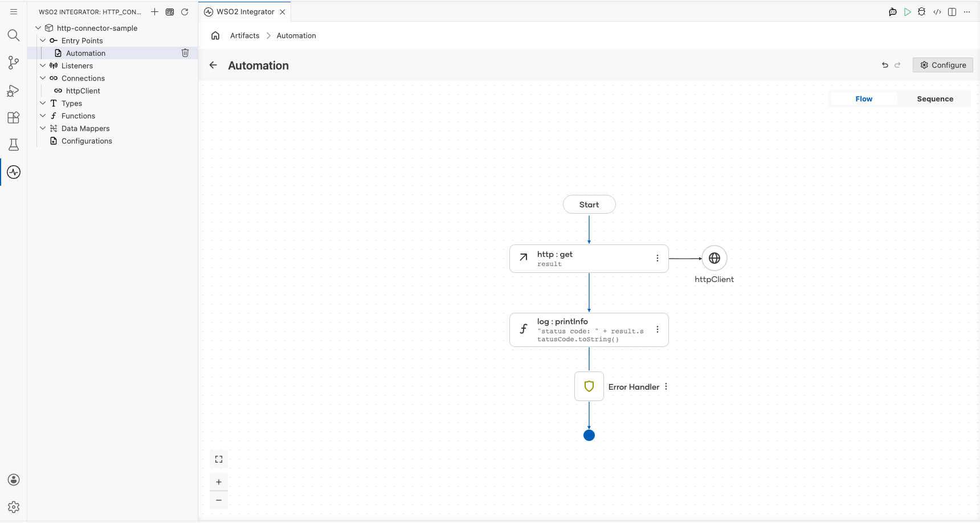Delete the Automation entry point
Screen dimensions: 980x523
[x=185, y=53]
